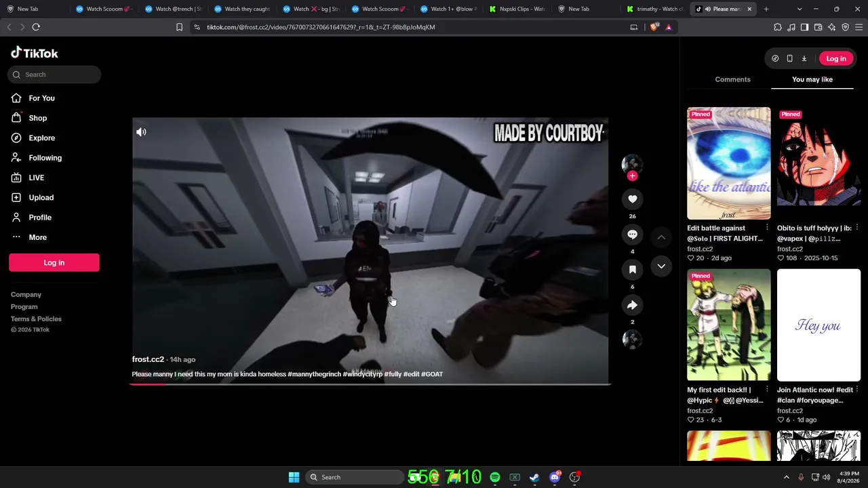The image size is (868, 488).
Task: Open Leo AI sparkle icon
Action: (831, 27)
